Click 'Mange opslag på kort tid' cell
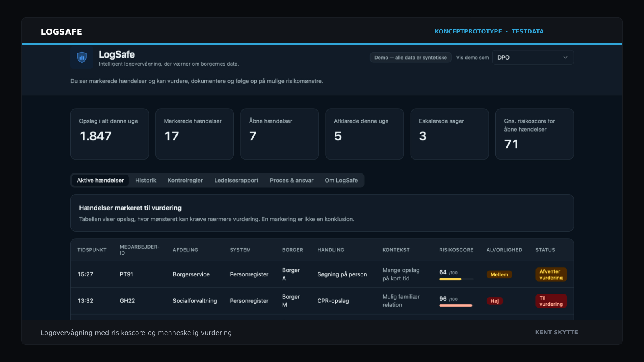644x362 pixels. coord(401,275)
